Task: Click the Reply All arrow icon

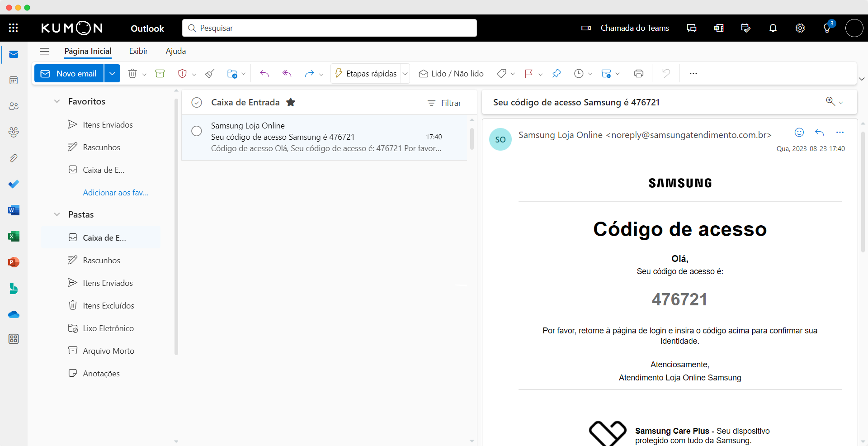Action: point(287,73)
